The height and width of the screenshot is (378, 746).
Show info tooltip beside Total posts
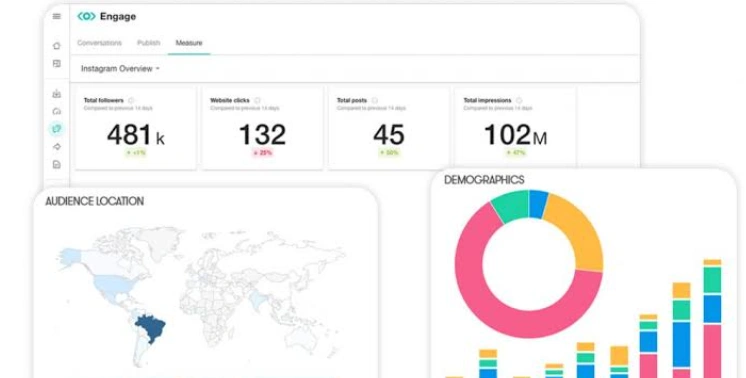tap(374, 100)
